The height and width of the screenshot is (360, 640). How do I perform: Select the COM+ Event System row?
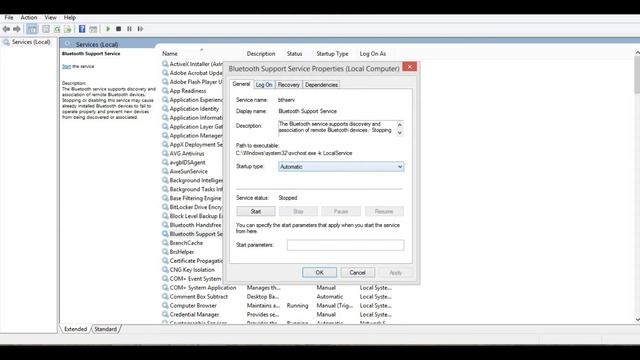click(x=192, y=279)
